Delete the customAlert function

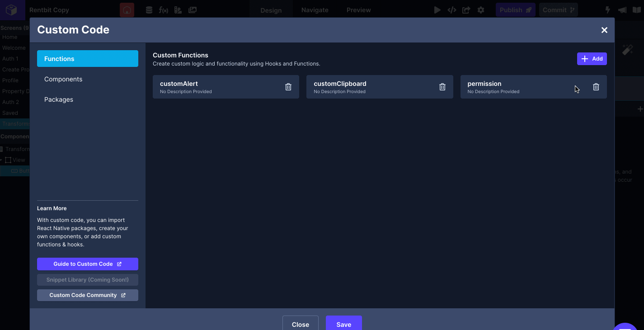coord(288,87)
